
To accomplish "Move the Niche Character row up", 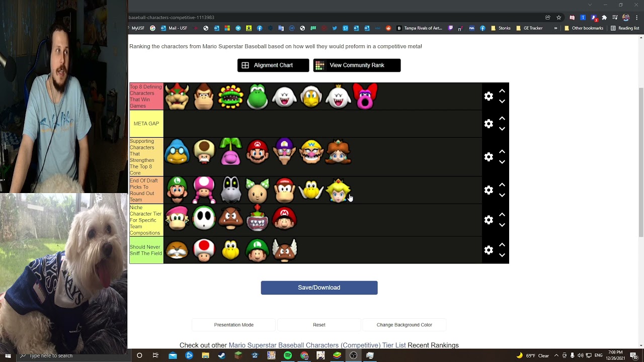I will pos(502,215).
